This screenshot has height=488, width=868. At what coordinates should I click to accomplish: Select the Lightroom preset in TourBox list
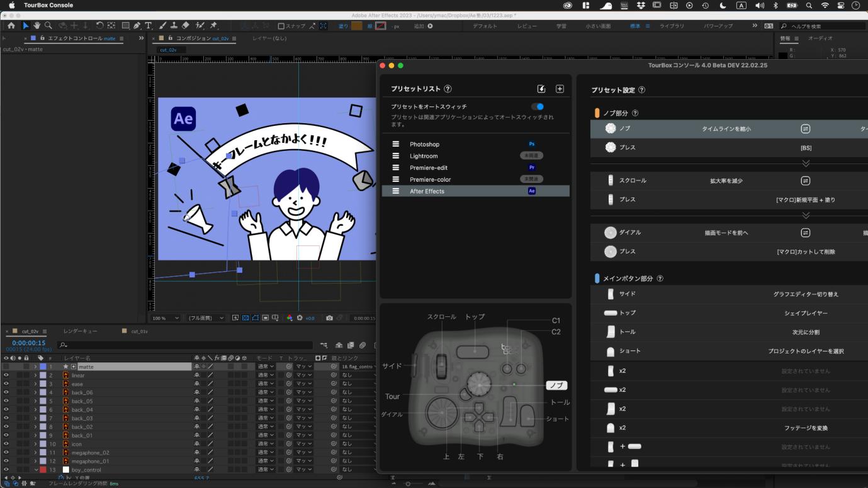pyautogui.click(x=475, y=156)
